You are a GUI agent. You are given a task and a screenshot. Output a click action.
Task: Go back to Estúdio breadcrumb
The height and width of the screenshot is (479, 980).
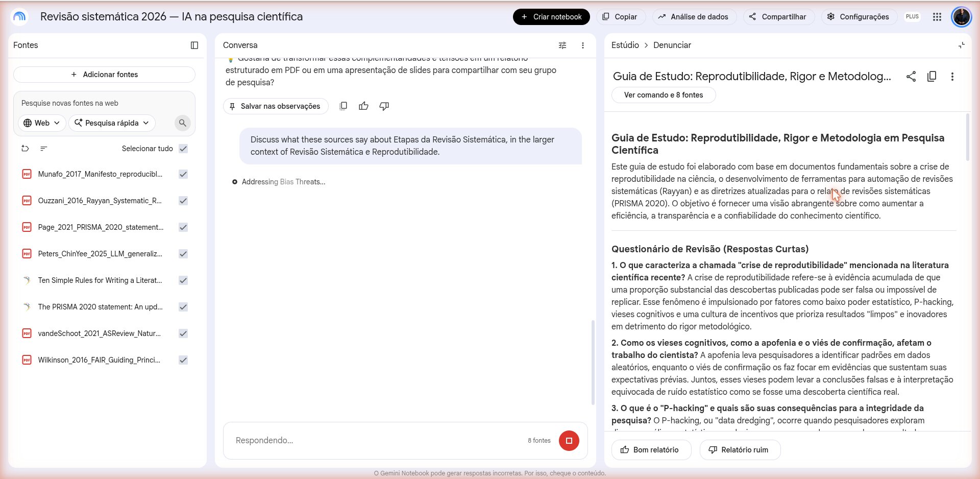coord(625,45)
